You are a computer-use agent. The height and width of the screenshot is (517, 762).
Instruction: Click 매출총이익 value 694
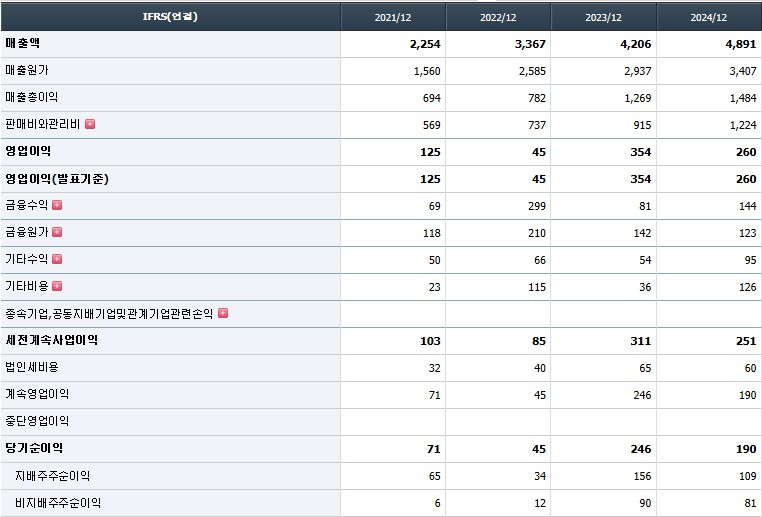tap(432, 98)
